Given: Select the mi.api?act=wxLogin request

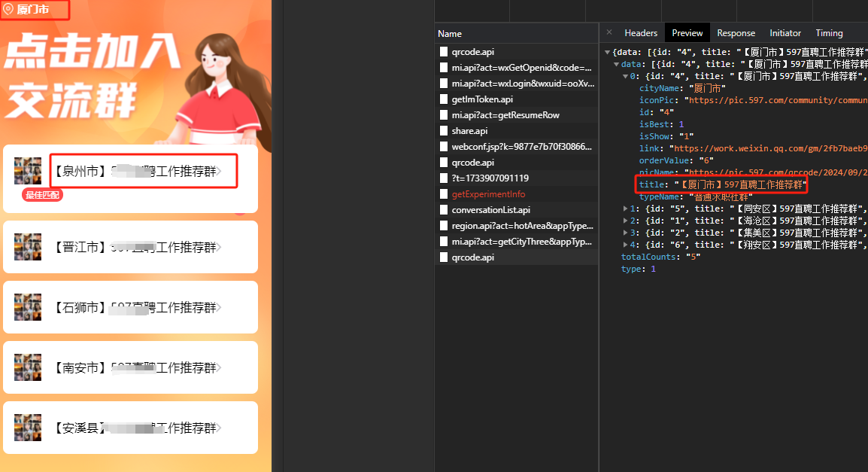Looking at the screenshot, I should 516,83.
